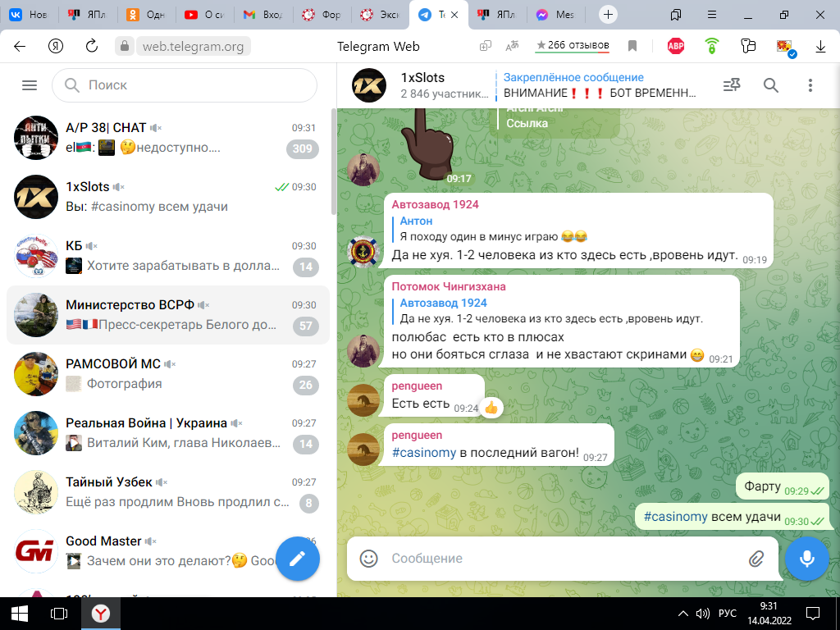Open the Telegram hamburger menu
This screenshot has height=630, width=840.
point(30,85)
